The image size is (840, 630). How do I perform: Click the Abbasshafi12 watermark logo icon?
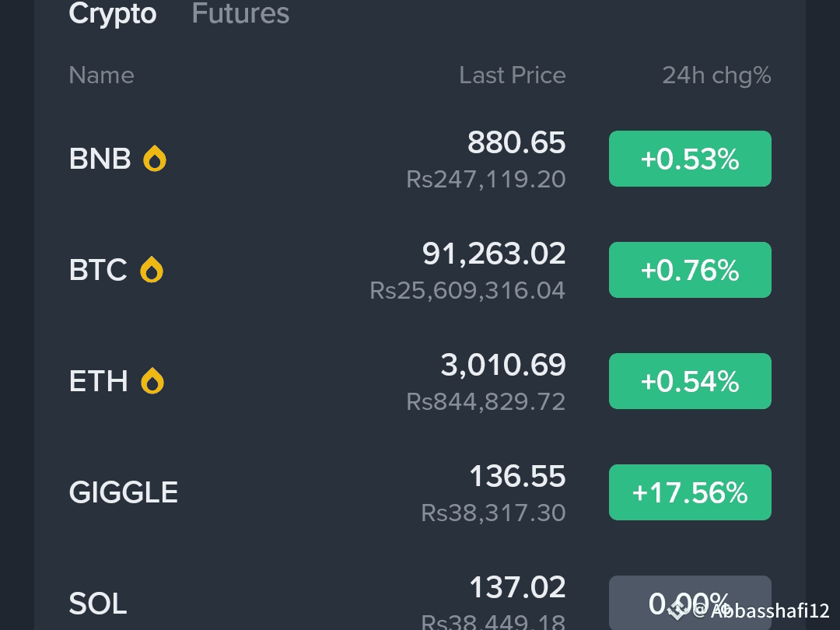click(677, 611)
